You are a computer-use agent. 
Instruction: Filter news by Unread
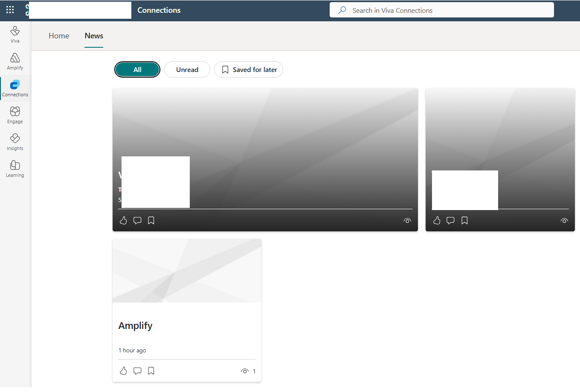pos(187,70)
